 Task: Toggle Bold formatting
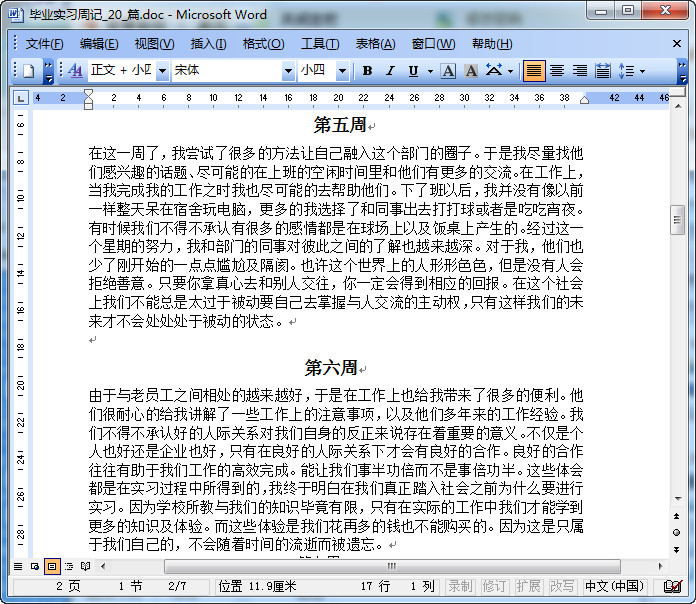coord(368,71)
